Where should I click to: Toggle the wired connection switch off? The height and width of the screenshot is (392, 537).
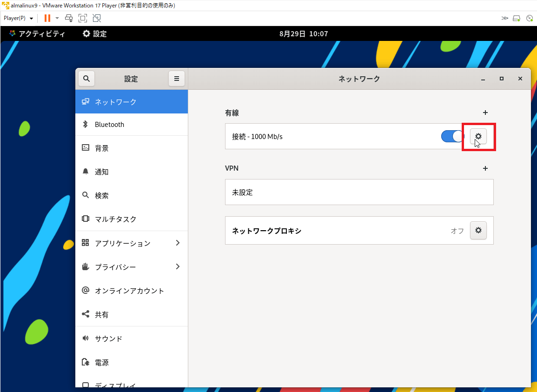[x=452, y=136]
